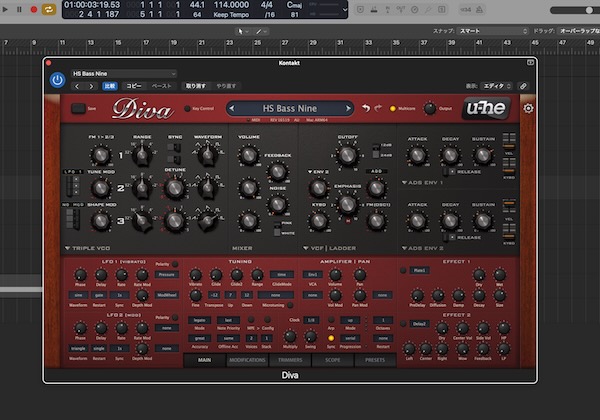Open the LCD display options chevron
Viewport: 600px width, 420px height.
point(345,10)
